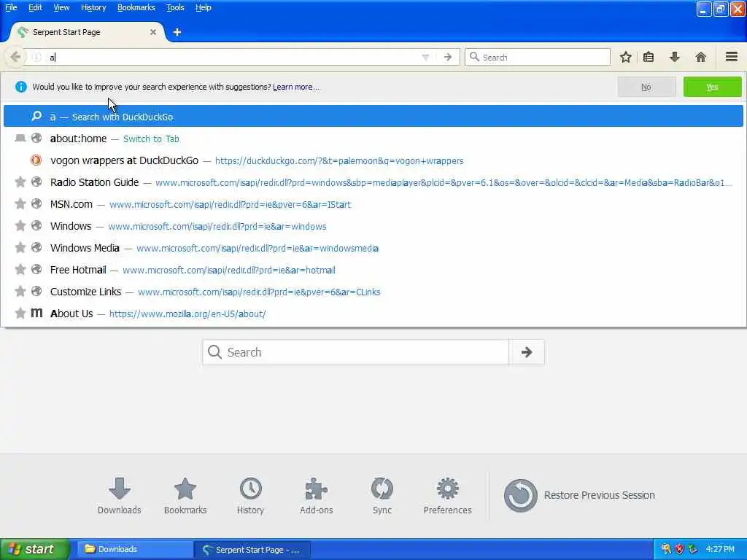Open the Learn more link

coord(296,87)
